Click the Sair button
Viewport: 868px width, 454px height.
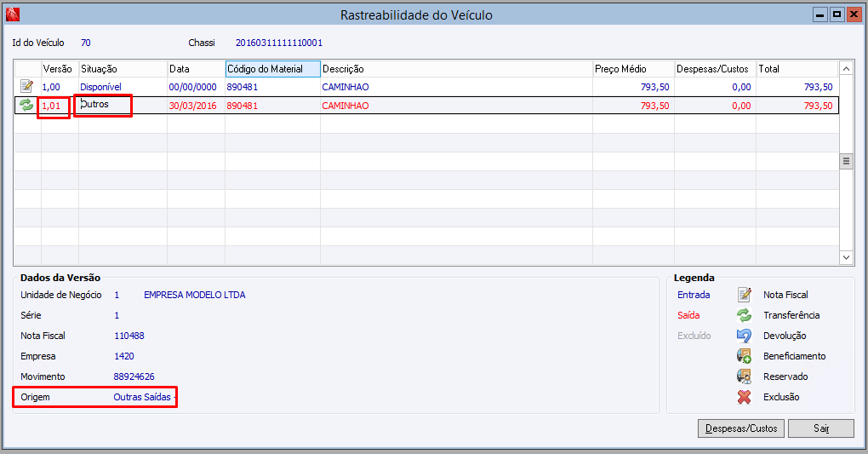pos(821,428)
